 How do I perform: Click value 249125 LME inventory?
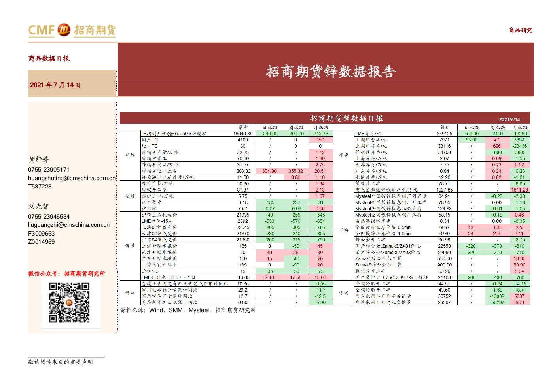[x=444, y=134]
